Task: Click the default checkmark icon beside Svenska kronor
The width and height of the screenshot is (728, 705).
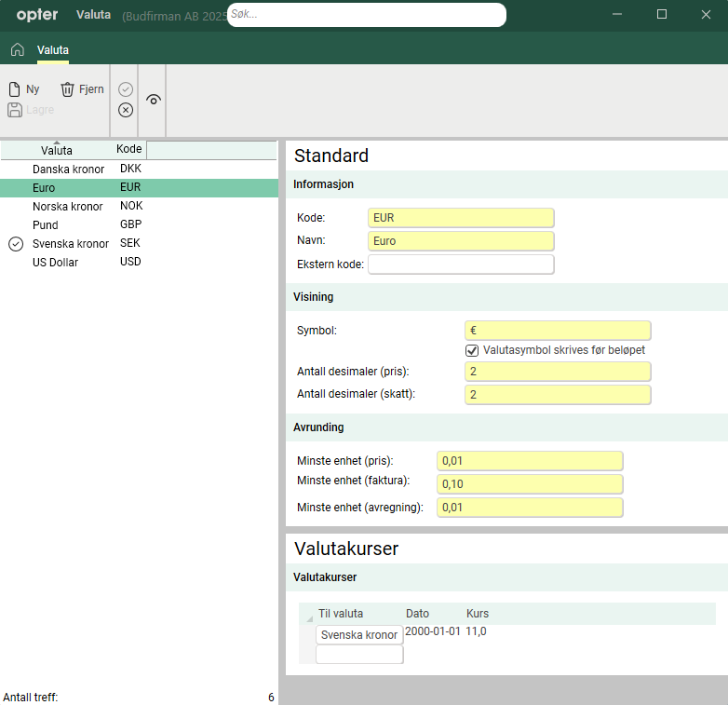Action: tap(15, 244)
